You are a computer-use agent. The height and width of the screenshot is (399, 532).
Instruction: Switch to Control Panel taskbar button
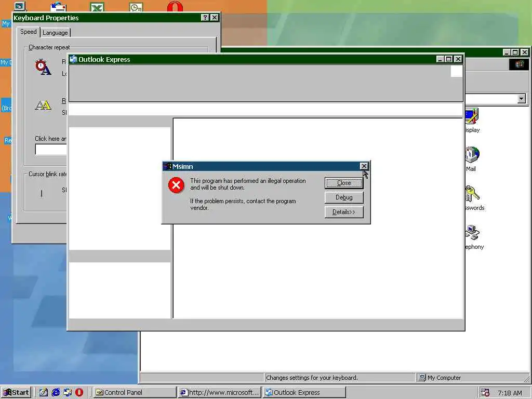point(135,393)
